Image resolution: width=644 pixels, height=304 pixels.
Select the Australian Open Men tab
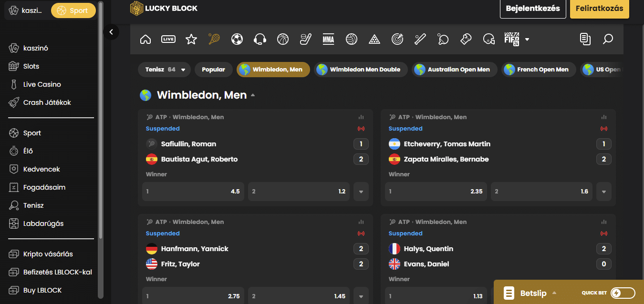click(455, 70)
